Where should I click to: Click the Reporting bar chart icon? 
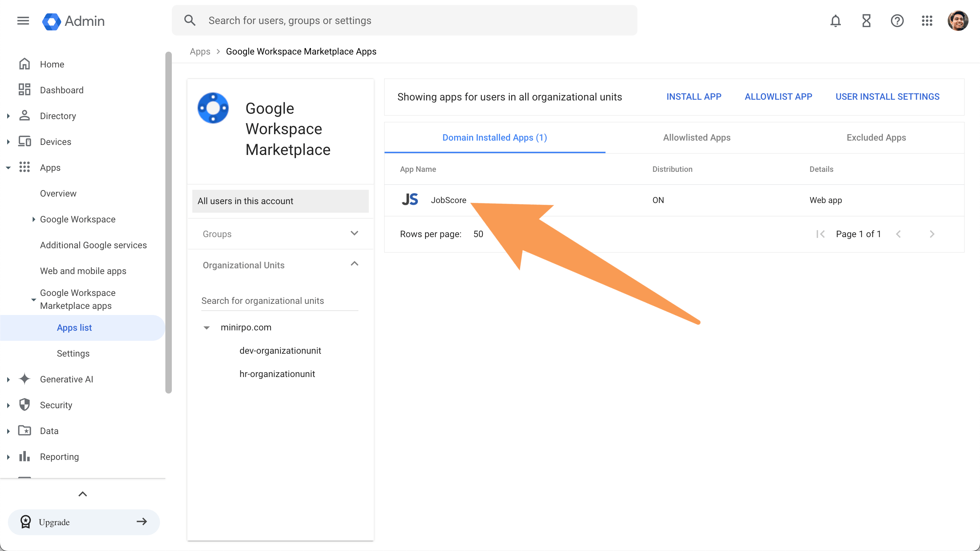click(25, 456)
